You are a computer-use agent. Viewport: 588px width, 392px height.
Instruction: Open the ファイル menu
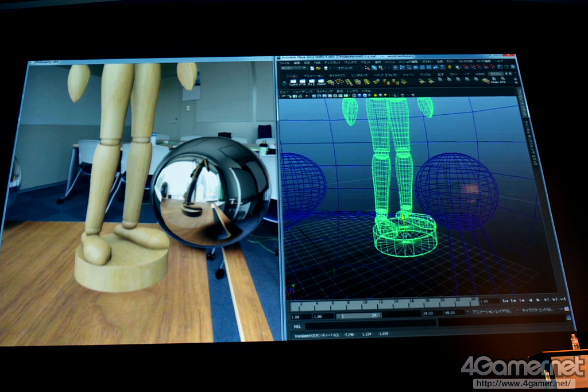(x=285, y=63)
